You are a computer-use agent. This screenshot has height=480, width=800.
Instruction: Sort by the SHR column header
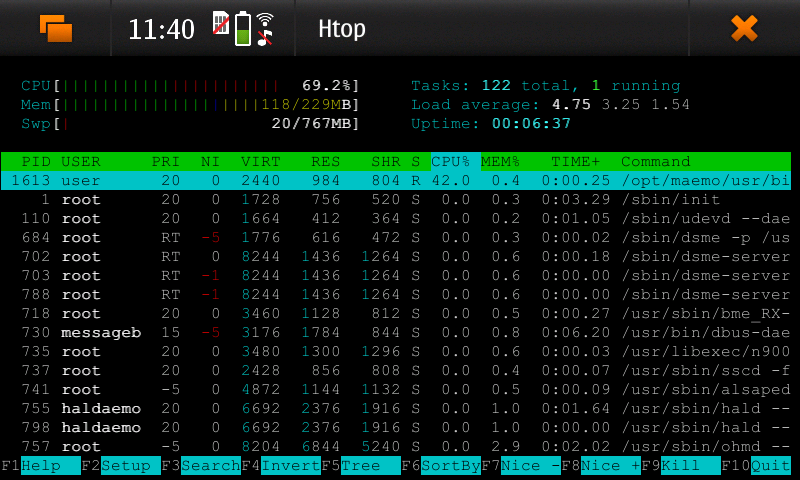pyautogui.click(x=386, y=162)
